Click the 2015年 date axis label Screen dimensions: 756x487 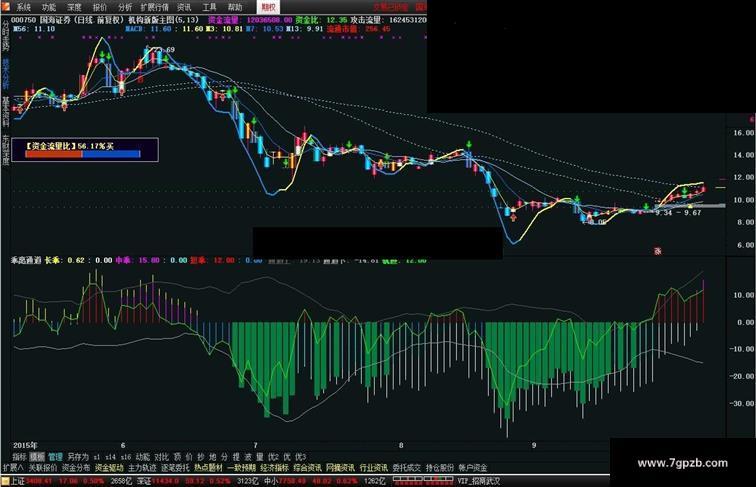tap(25, 445)
